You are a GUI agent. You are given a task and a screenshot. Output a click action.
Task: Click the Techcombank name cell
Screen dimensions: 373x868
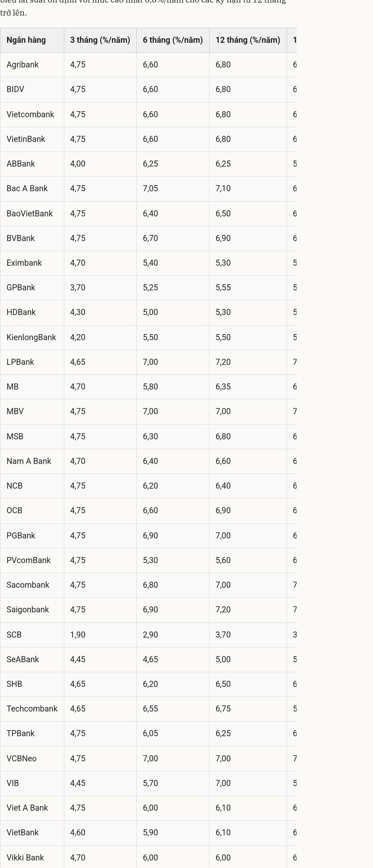coord(32,709)
